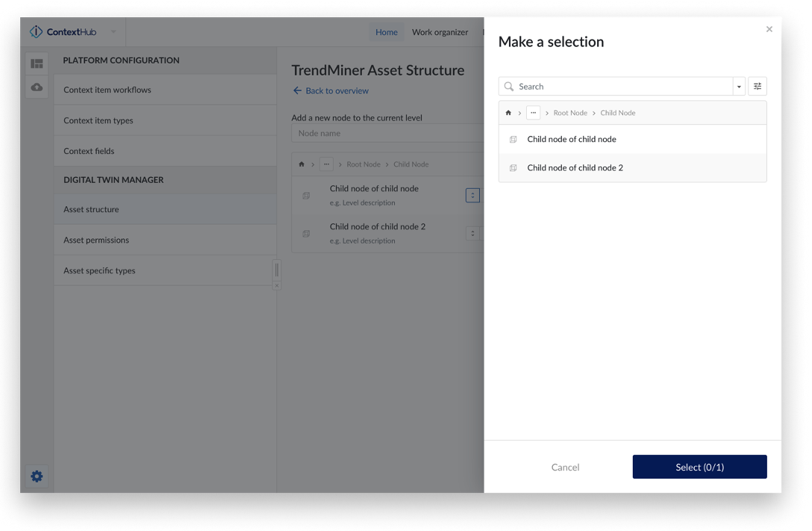Screen dimensions: 812x531
Task: Select 'Child node of child node 2' item
Action: (x=575, y=168)
